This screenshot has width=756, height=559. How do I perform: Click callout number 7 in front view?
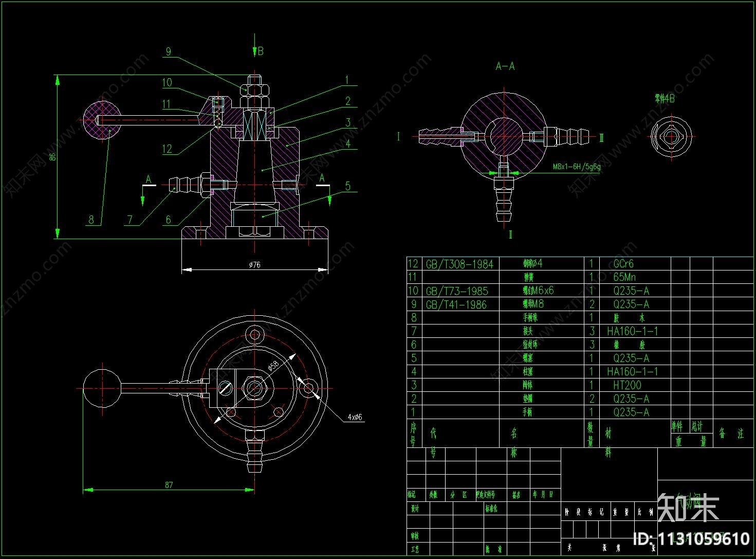(x=130, y=220)
